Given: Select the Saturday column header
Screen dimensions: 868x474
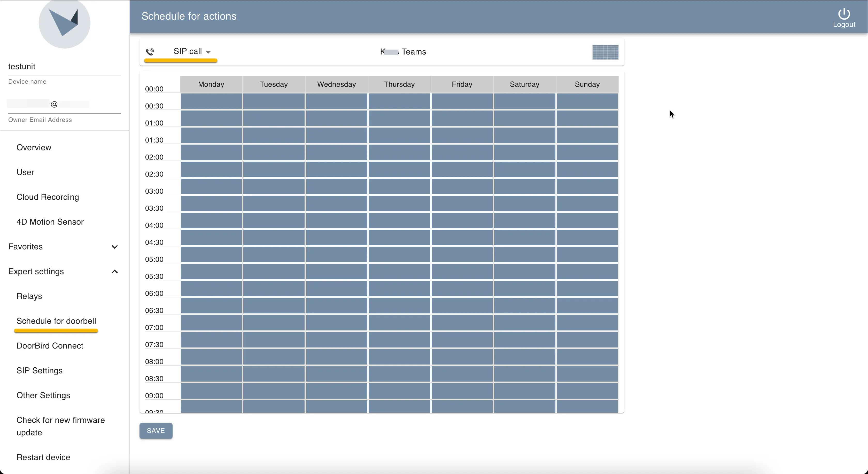Looking at the screenshot, I should click(x=524, y=84).
